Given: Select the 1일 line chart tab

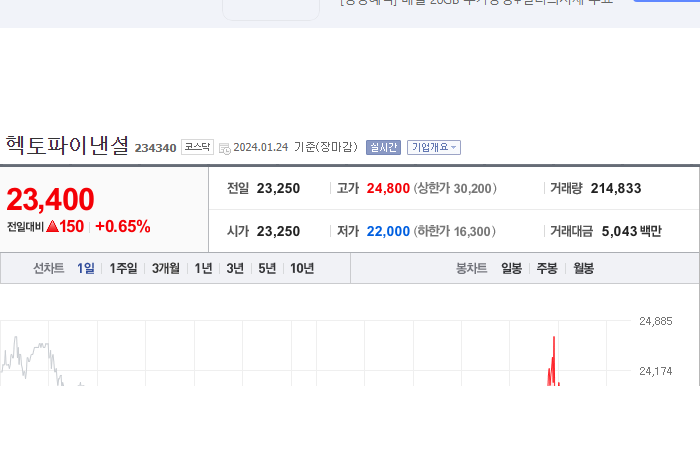Looking at the screenshot, I should [x=86, y=268].
